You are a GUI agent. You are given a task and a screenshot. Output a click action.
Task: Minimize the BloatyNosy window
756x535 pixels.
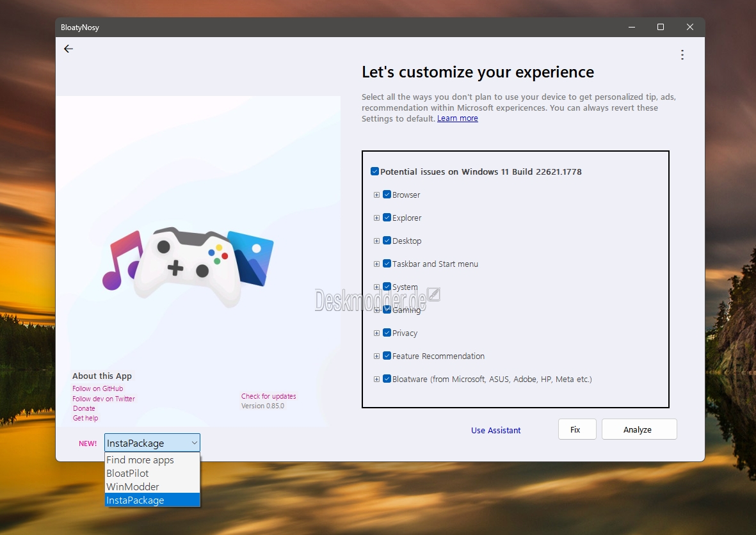(x=632, y=27)
